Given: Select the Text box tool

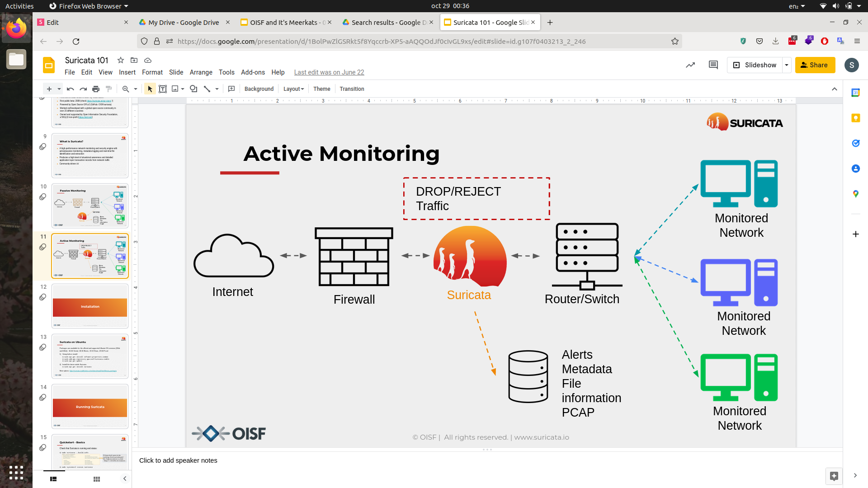Looking at the screenshot, I should point(163,89).
